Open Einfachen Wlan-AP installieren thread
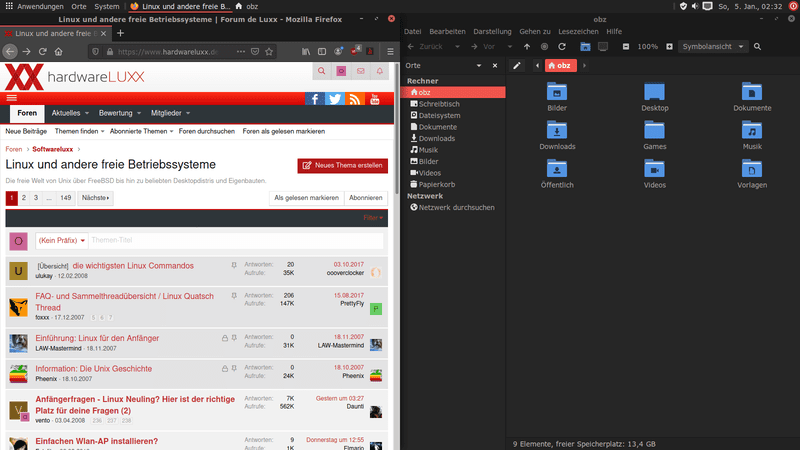Screen dimensions: 800x450 [96, 441]
